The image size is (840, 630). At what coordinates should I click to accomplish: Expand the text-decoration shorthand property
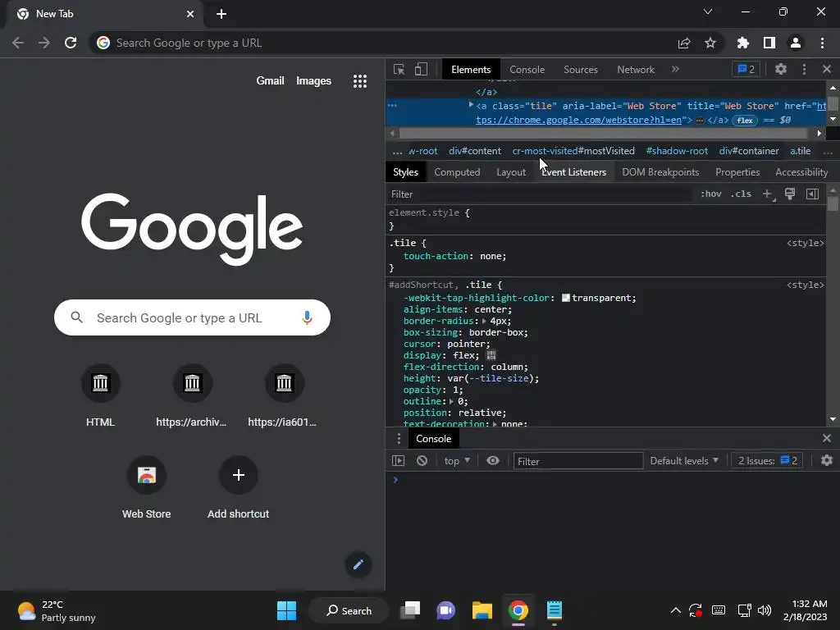click(495, 424)
